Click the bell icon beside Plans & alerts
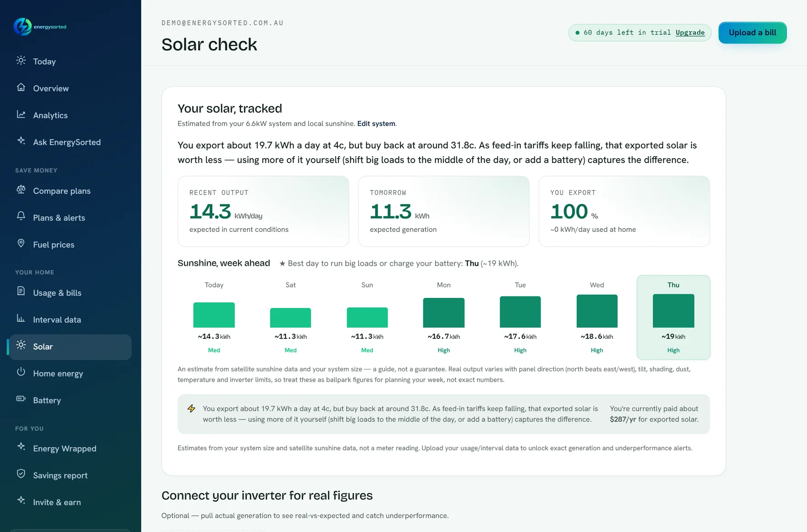Viewport: 807px width, 532px height. point(21,216)
